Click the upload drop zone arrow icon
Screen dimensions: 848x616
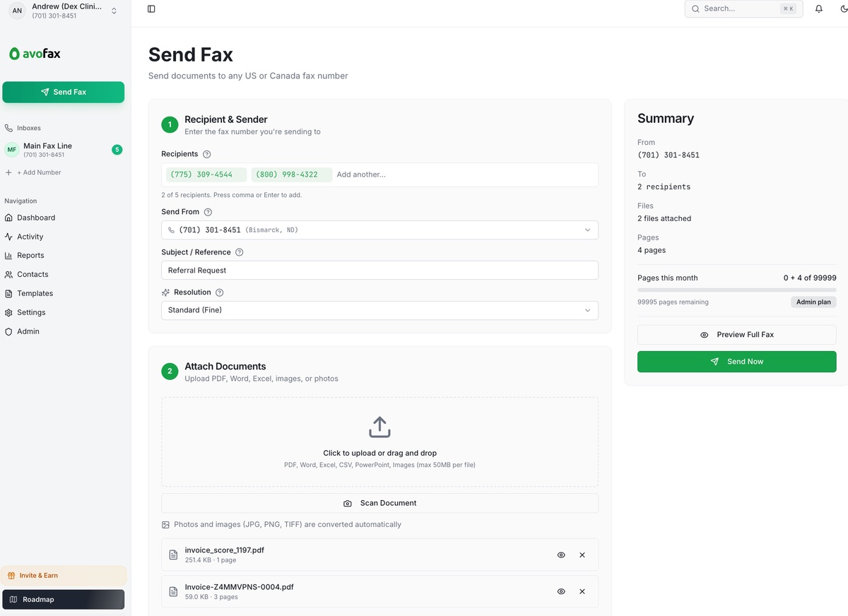(x=379, y=427)
